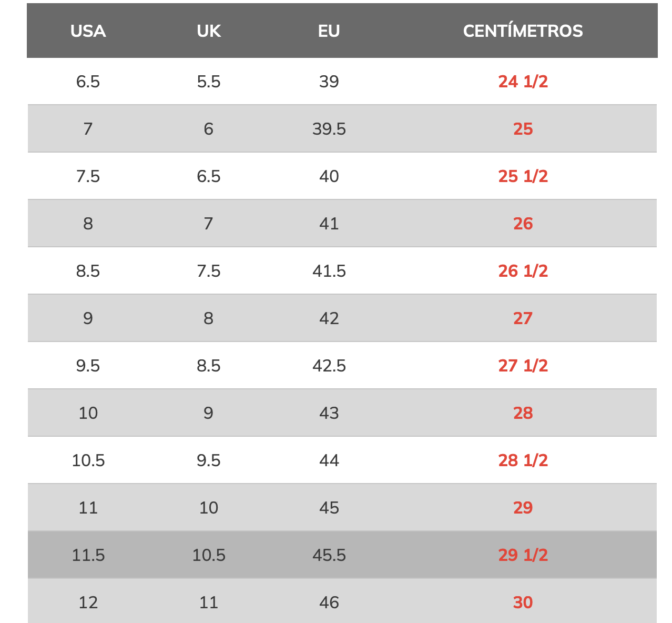This screenshot has height=623, width=672.
Task: Click the CENTÍMETROS column header
Action: (523, 31)
